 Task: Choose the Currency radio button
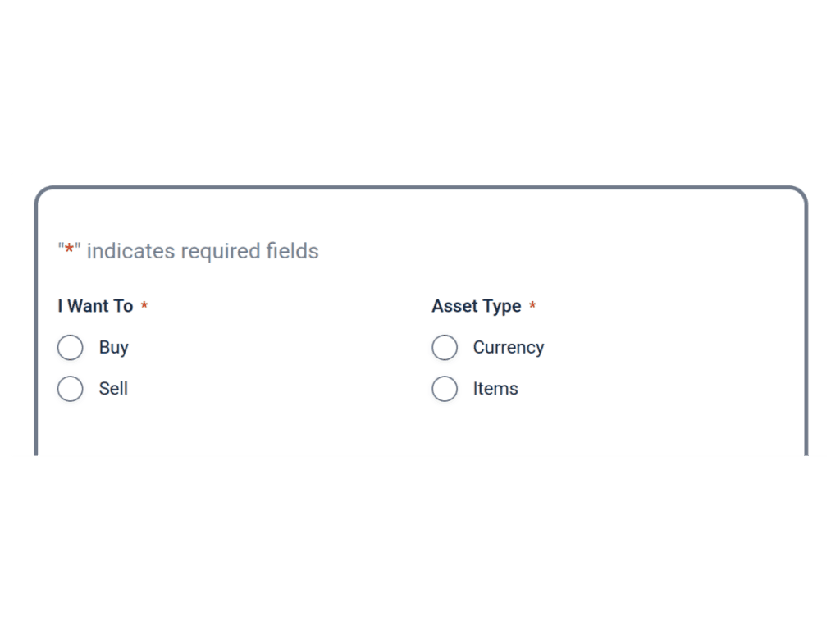(x=445, y=348)
